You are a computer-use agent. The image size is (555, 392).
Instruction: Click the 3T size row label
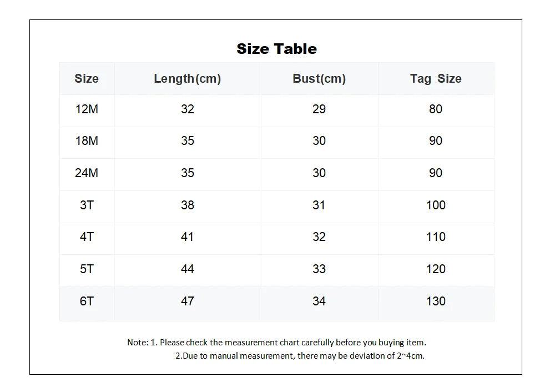coord(87,205)
